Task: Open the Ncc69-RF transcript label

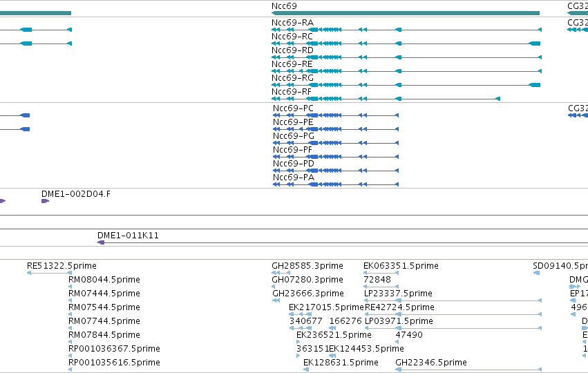Action: point(292,92)
